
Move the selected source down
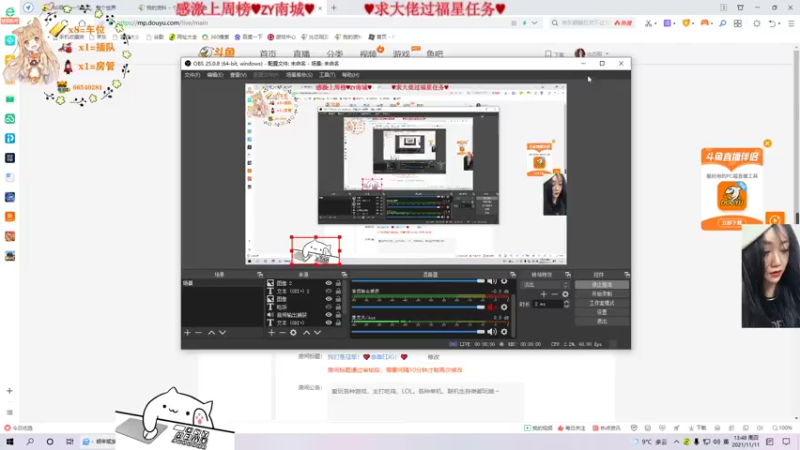tap(317, 333)
